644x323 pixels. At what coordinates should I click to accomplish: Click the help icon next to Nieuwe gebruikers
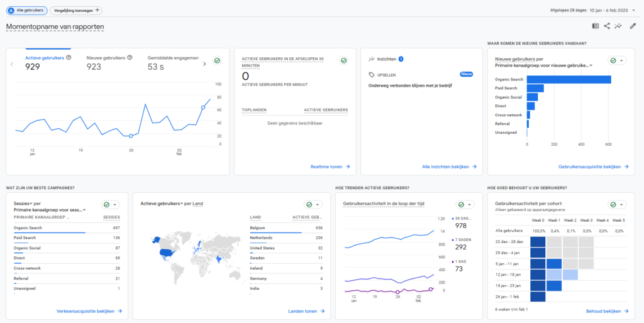tap(130, 57)
